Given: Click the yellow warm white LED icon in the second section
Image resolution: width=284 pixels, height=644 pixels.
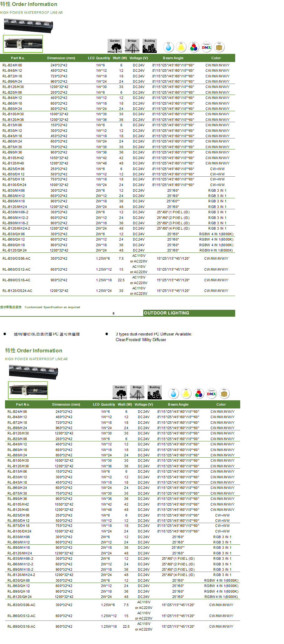Looking at the screenshot, I should tap(186, 393).
